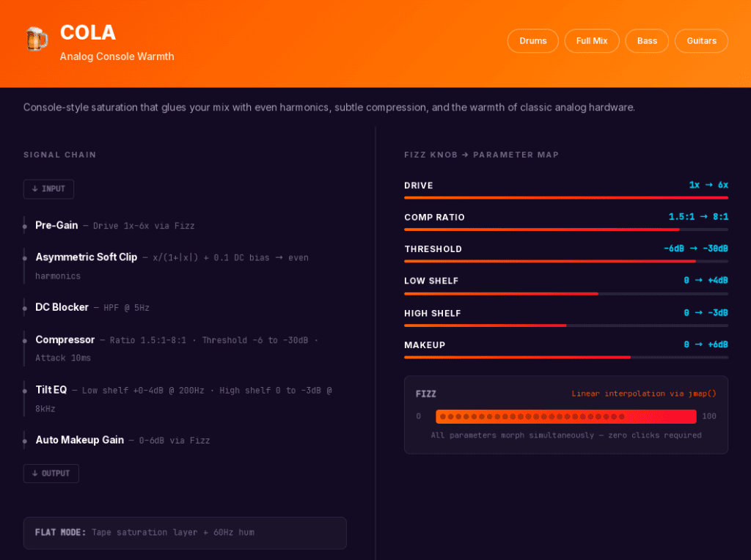
Task: Select the Drums preset
Action: [532, 41]
